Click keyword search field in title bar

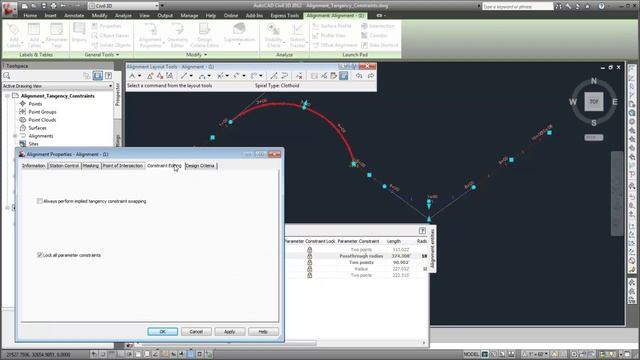tap(518, 7)
